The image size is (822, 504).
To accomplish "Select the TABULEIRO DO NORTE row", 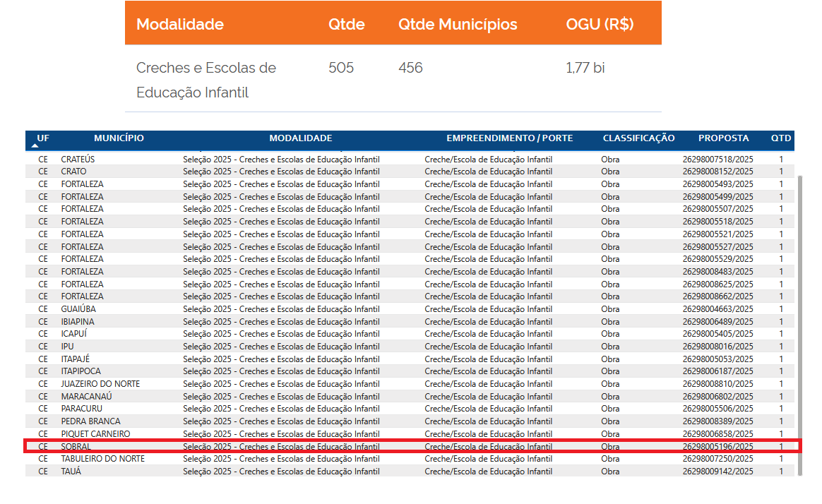I will tap(102, 459).
